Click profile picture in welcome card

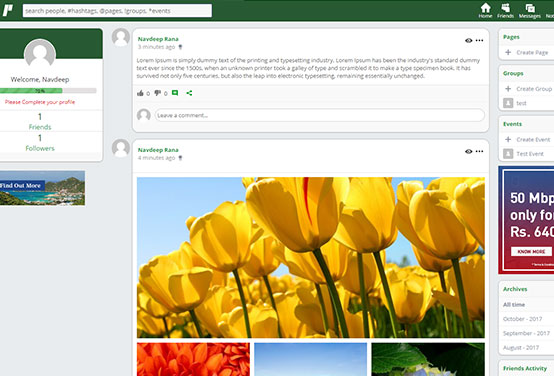coord(40,54)
